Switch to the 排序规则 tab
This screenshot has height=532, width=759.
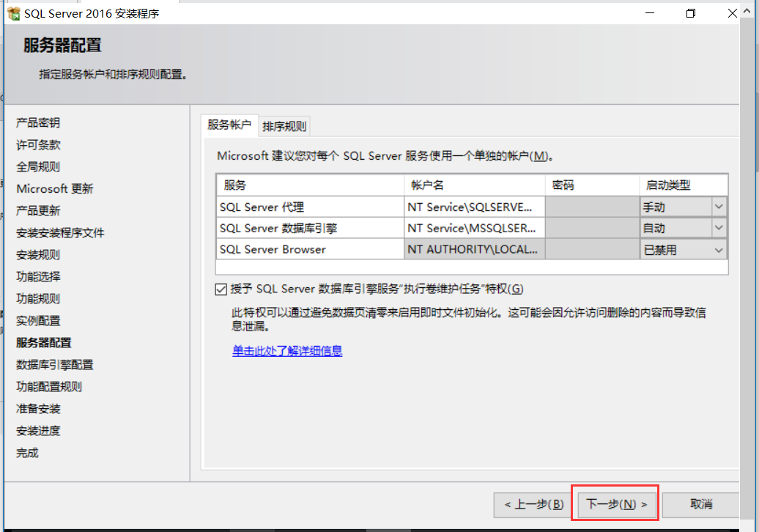click(x=284, y=125)
